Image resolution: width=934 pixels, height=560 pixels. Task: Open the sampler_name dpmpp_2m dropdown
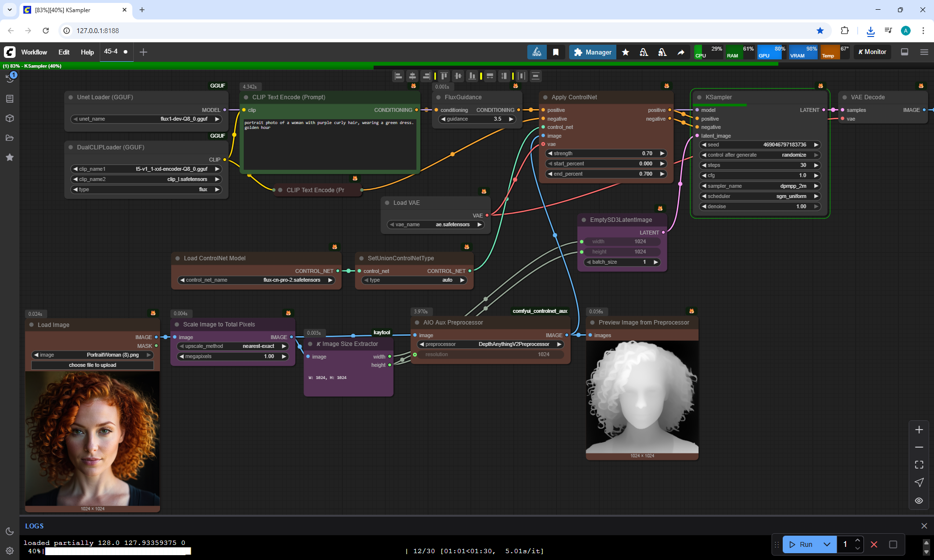click(760, 186)
